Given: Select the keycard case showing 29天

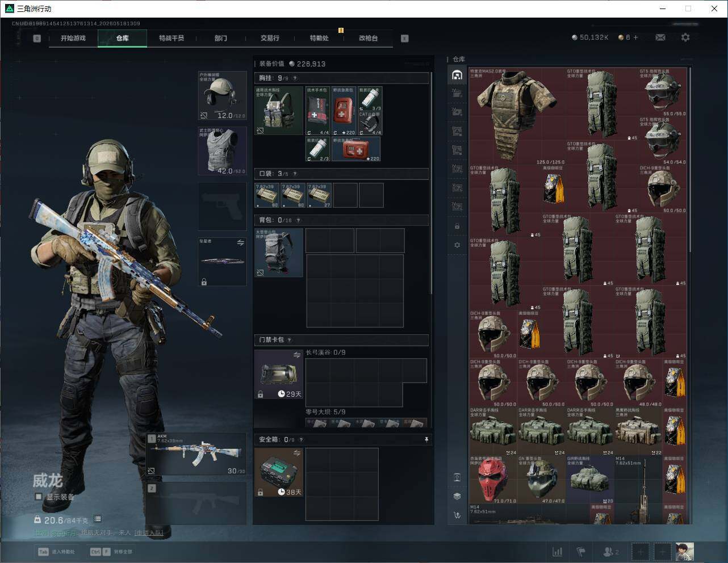Looking at the screenshot, I should [x=279, y=374].
